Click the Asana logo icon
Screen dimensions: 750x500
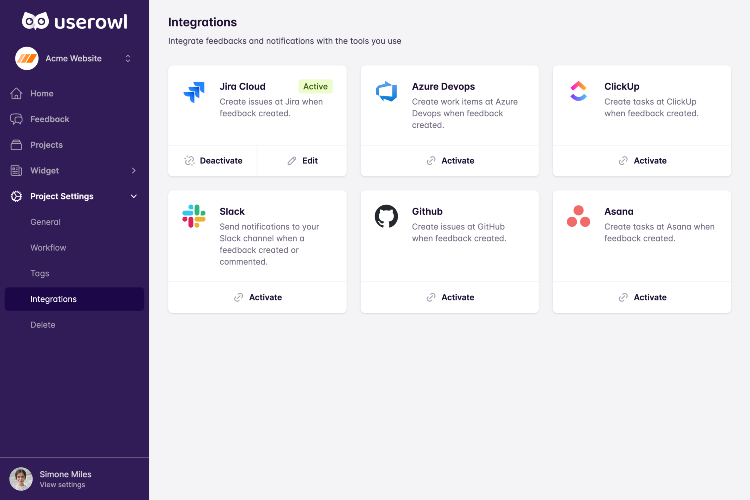(x=578, y=216)
